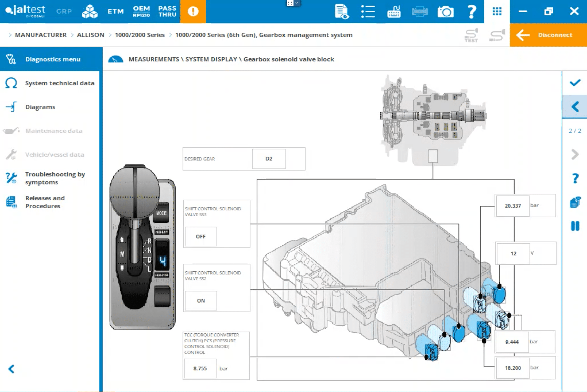
Task: Go to previous page with left chevron
Action: [575, 107]
